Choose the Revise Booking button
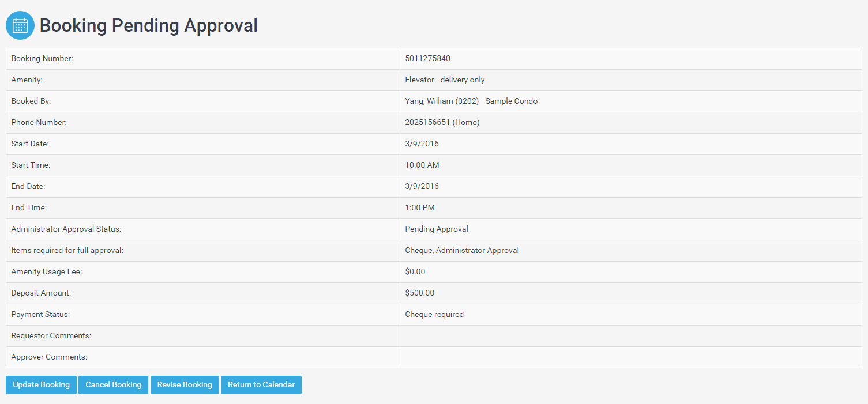868x404 pixels. tap(185, 385)
